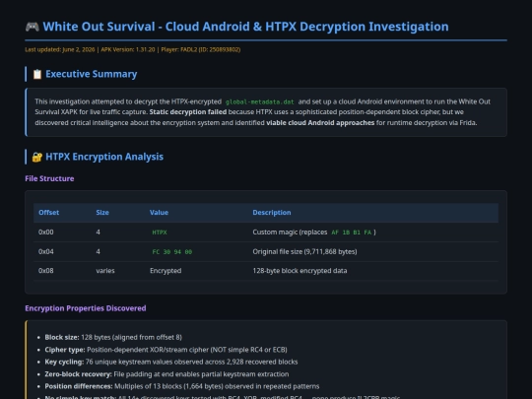
Task: Click the 'global-metadata.dat' code snippet
Action: pos(260,101)
